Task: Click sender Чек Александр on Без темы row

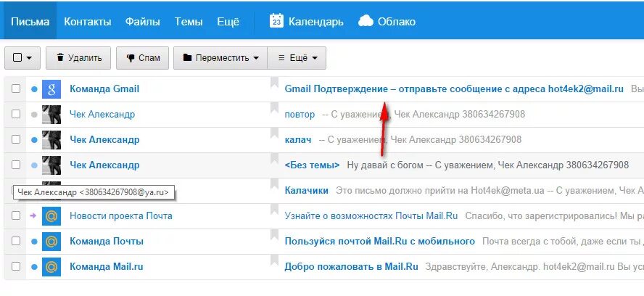Action: tap(104, 165)
